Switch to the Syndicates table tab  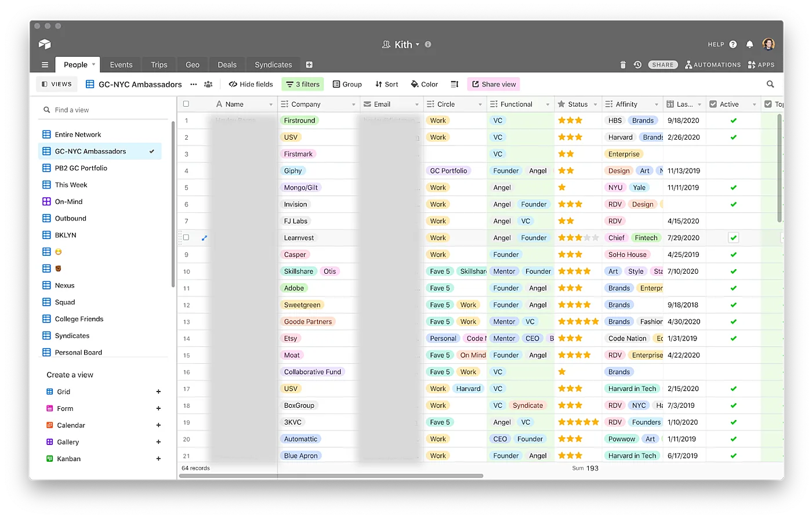(273, 65)
